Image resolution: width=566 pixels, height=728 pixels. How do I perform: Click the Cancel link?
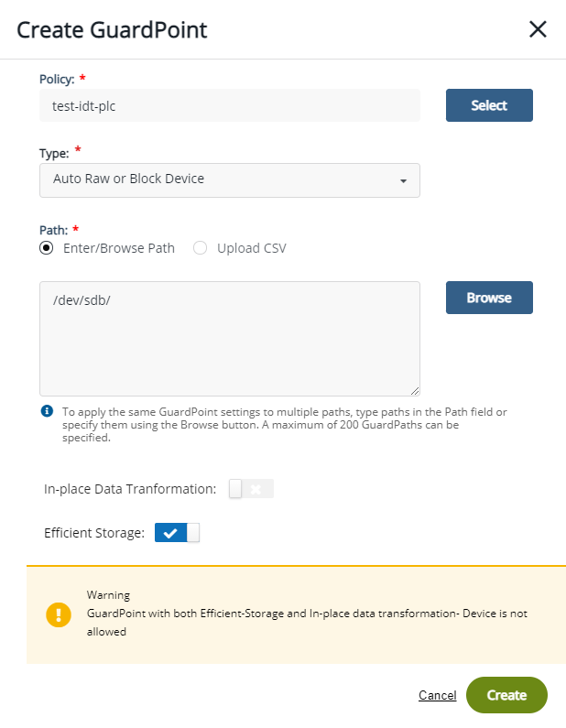437,695
